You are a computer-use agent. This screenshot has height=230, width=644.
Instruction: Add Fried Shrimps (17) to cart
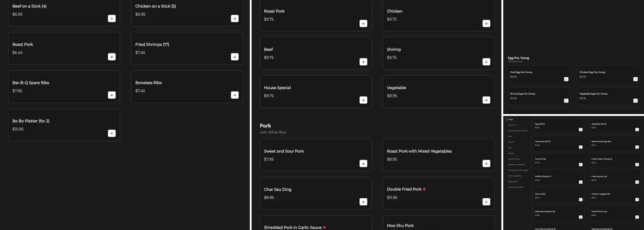tap(235, 57)
